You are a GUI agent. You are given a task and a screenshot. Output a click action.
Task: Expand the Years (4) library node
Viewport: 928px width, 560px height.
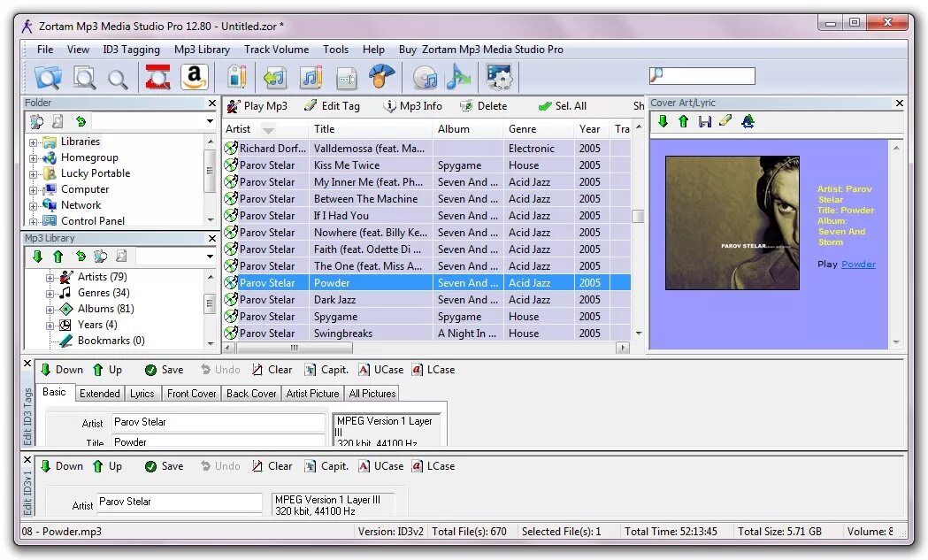(x=50, y=326)
